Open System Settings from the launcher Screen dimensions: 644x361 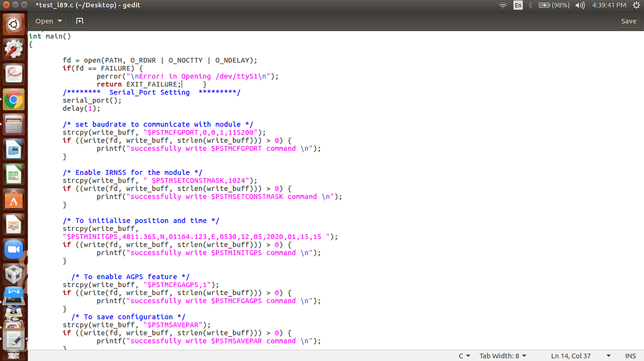coord(14,49)
